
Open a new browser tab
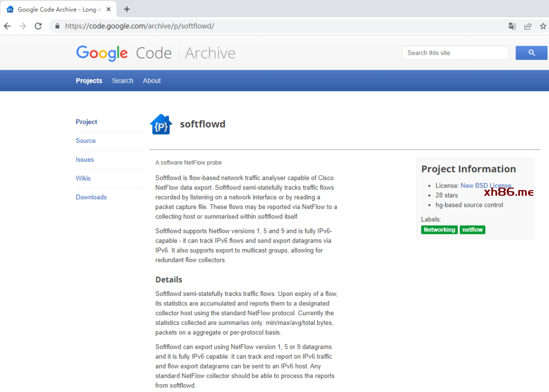tap(127, 9)
